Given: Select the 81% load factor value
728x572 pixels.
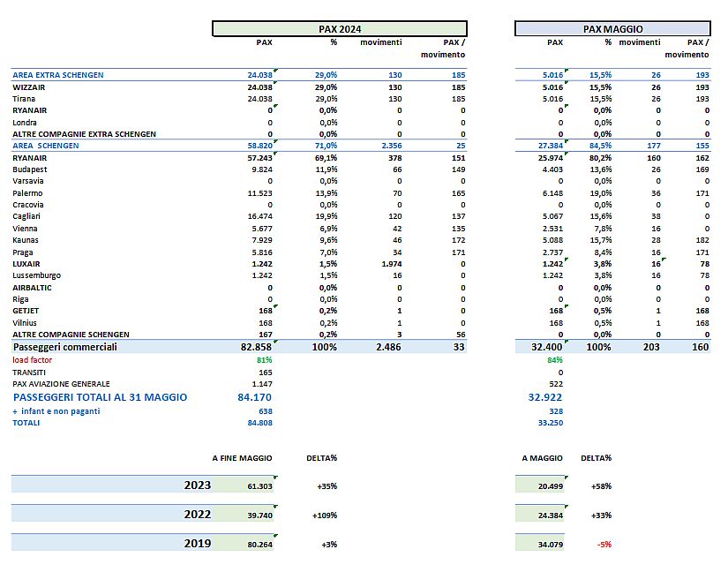Looking at the screenshot, I should tap(264, 360).
